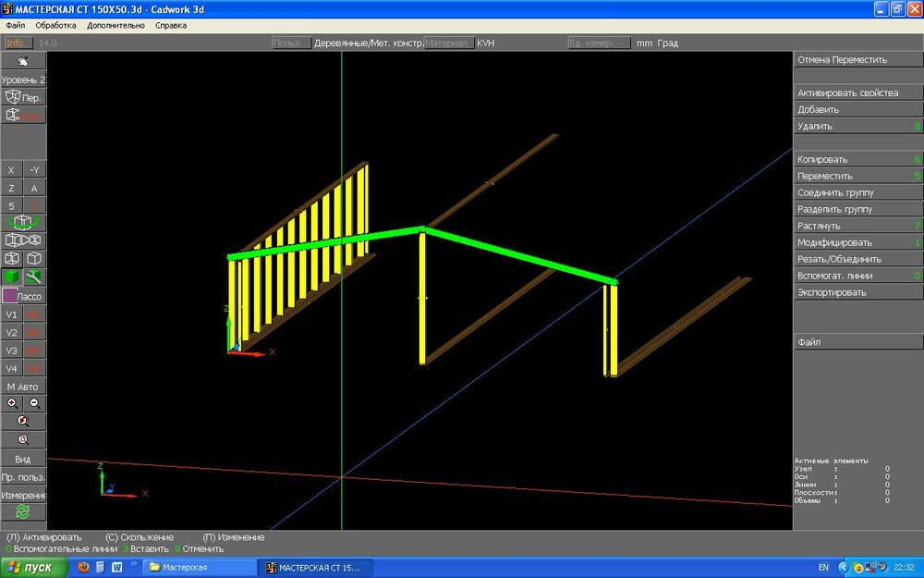The width and height of the screenshot is (924, 578).
Task: Click the hand pointer icon at top
Action: tap(23, 61)
